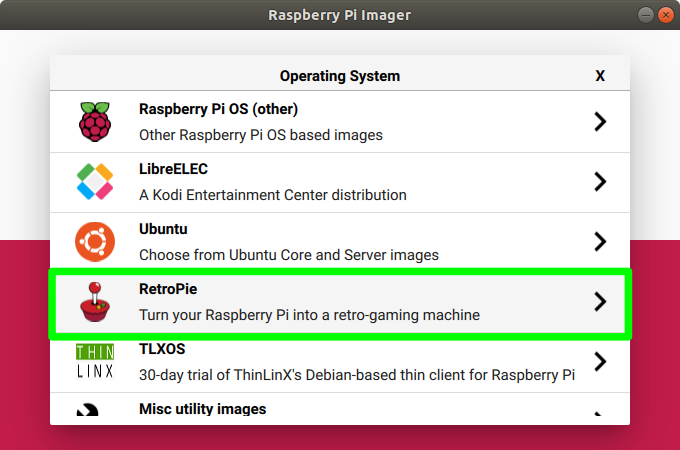Viewport: 680px width, 450px height.
Task: Click the RetroPie joystick icon
Action: (95, 302)
